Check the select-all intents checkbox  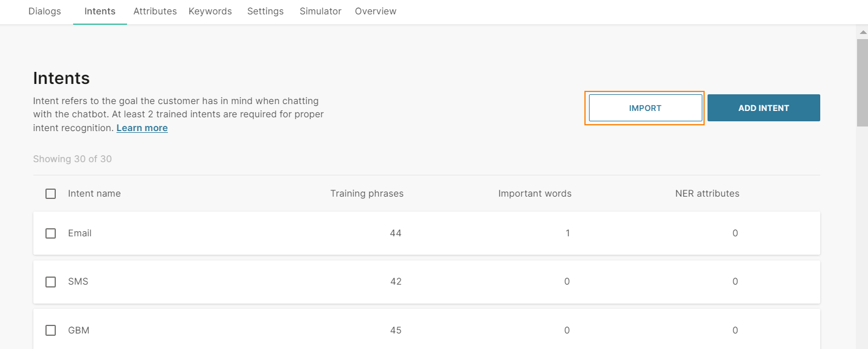click(51, 194)
